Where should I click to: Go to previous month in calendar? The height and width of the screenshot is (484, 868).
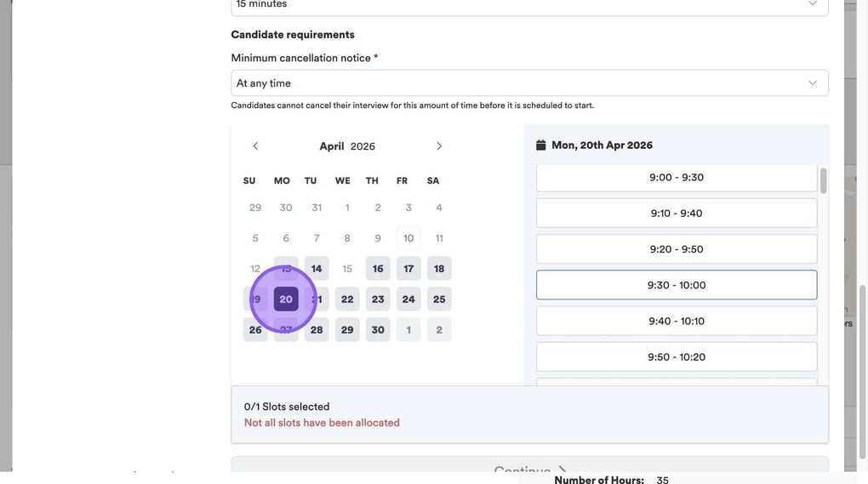(255, 146)
